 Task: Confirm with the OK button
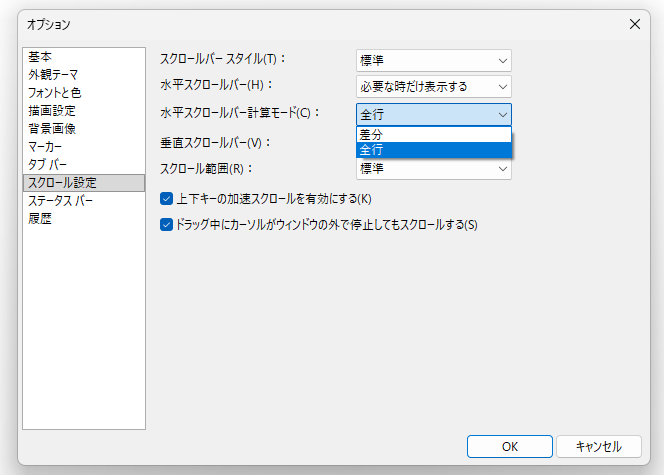tap(509, 447)
